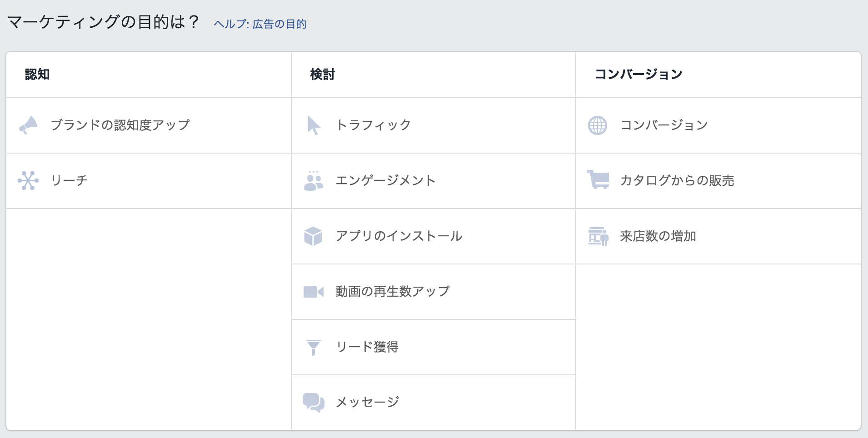The height and width of the screenshot is (438, 868).
Task: Click the chat bubbles messages icon
Action: [314, 403]
